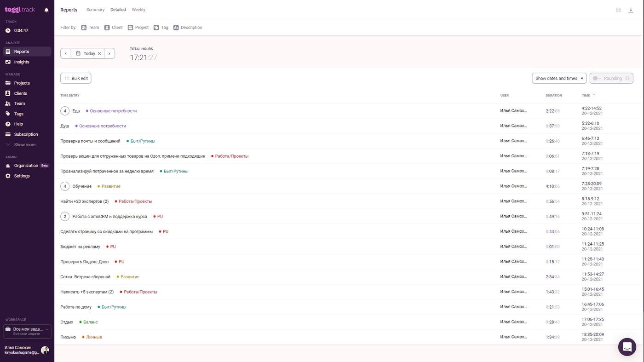Switch to the Summary tab
Image resolution: width=644 pixels, height=362 pixels.
point(95,10)
